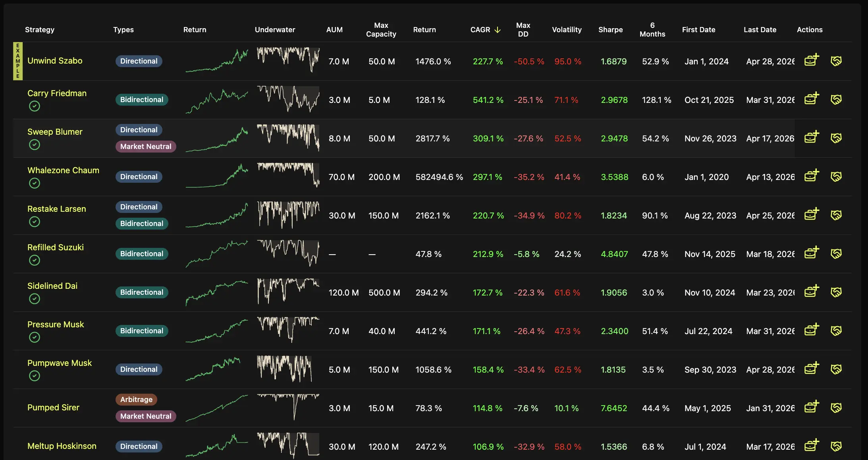Click the invest icon for Restake Larsen
The image size is (868, 460).
812,215
